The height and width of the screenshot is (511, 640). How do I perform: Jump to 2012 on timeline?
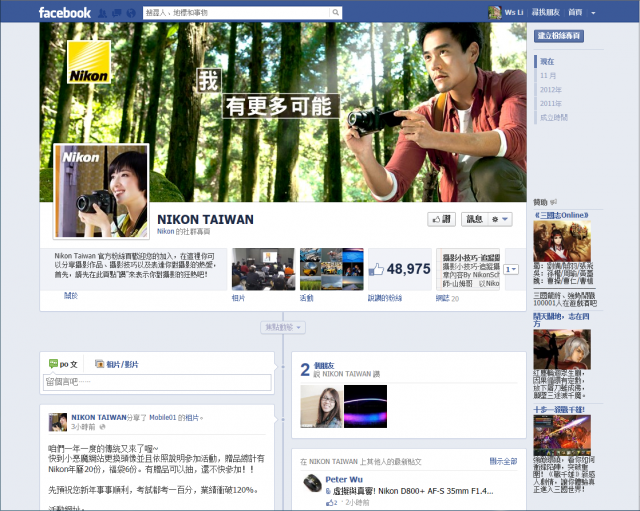click(x=551, y=89)
